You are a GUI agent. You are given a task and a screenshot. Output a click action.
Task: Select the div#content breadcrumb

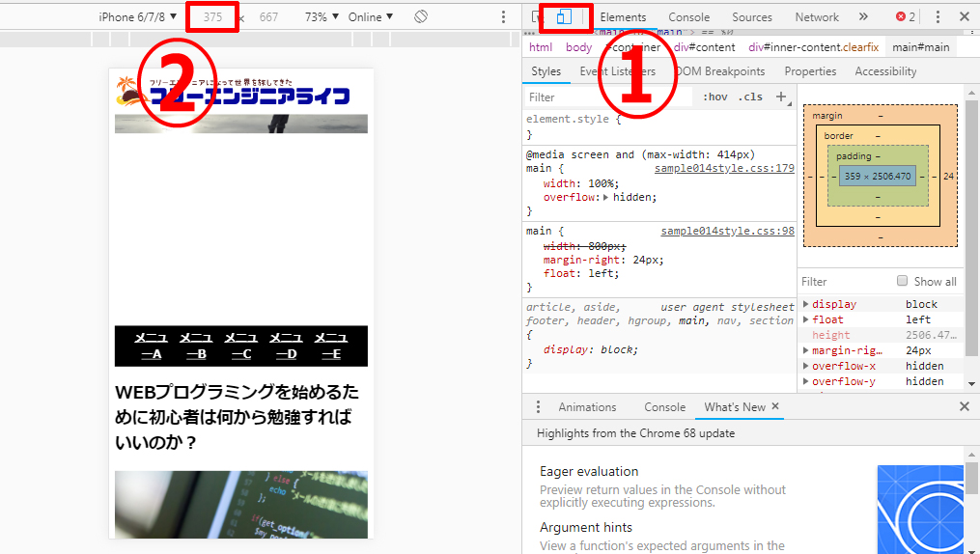pyautogui.click(x=704, y=47)
